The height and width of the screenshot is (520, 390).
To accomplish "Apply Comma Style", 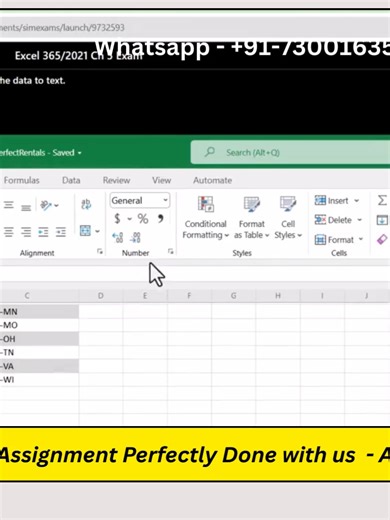I will [x=161, y=219].
